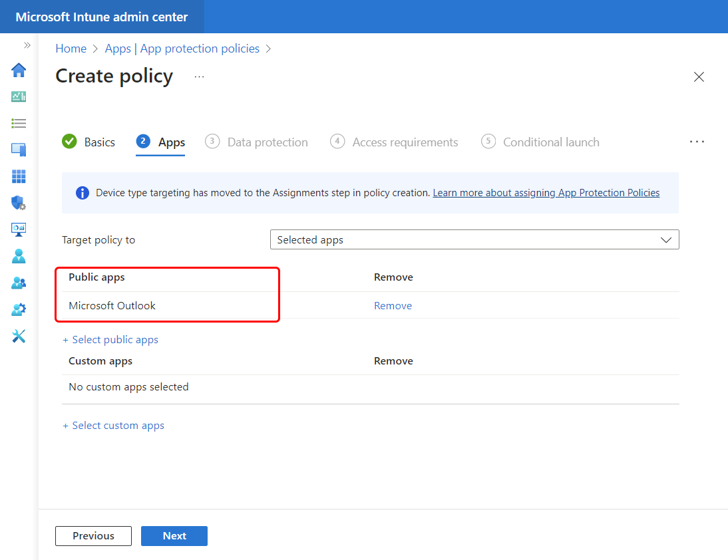Open Endpoint security shield icon
This screenshot has width=728, height=560.
click(18, 203)
